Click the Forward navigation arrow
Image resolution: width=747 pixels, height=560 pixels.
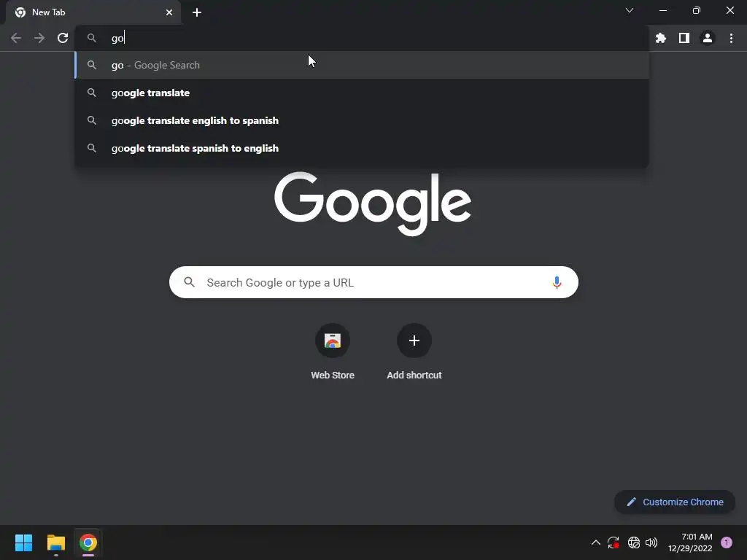[39, 38]
